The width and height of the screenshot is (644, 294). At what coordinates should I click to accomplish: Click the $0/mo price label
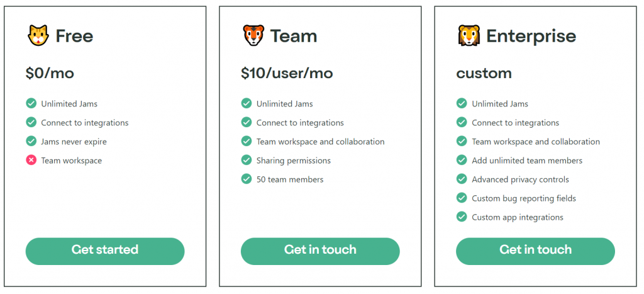[50, 73]
